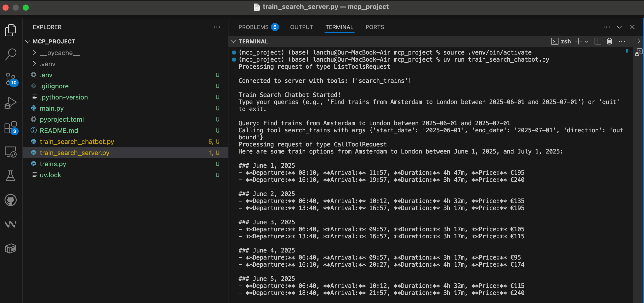Open the Search view in activity bar
The width and height of the screenshot is (644, 303).
11,54
